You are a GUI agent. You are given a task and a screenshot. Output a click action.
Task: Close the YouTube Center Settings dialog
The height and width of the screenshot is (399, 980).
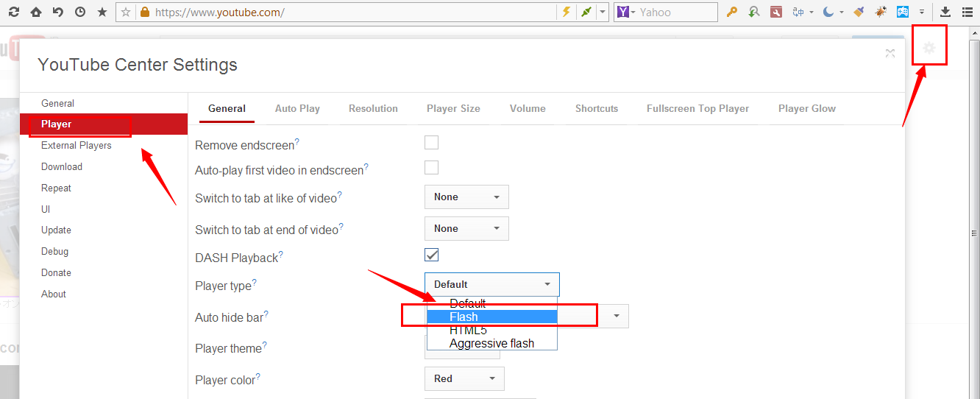pyautogui.click(x=890, y=52)
